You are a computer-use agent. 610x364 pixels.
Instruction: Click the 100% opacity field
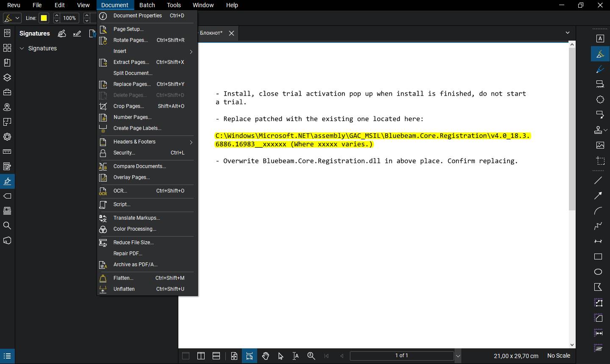coord(69,18)
